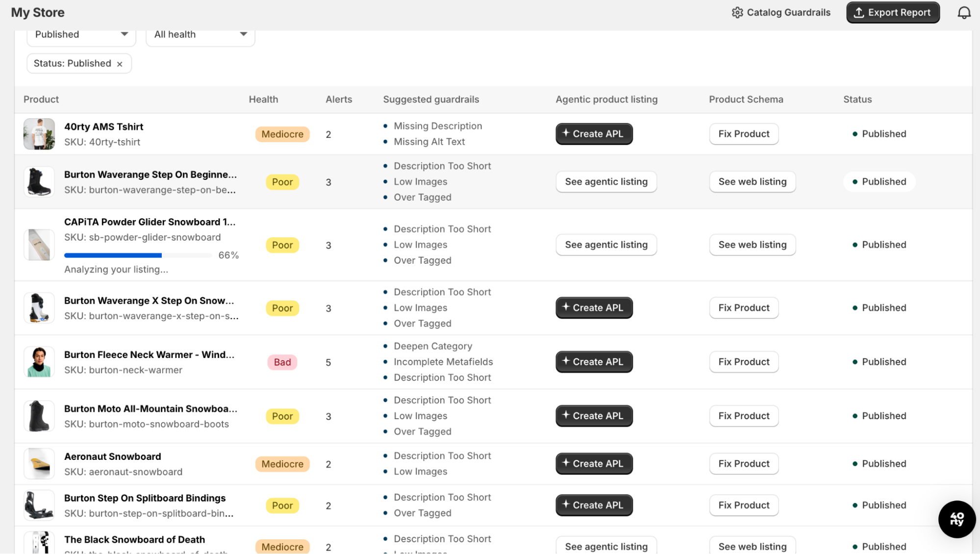Click Published status of Burton Waverange Step On Beginner
The image size is (980, 554).
click(x=879, y=182)
